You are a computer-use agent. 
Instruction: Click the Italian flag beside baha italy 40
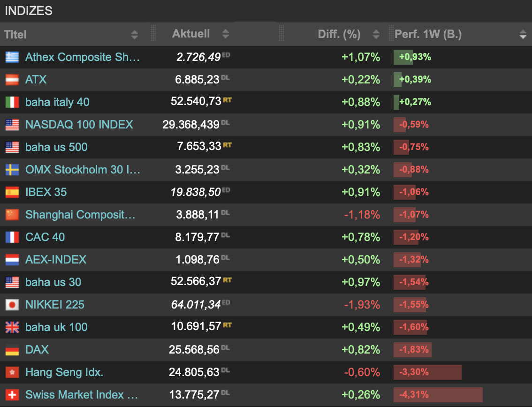(x=12, y=102)
